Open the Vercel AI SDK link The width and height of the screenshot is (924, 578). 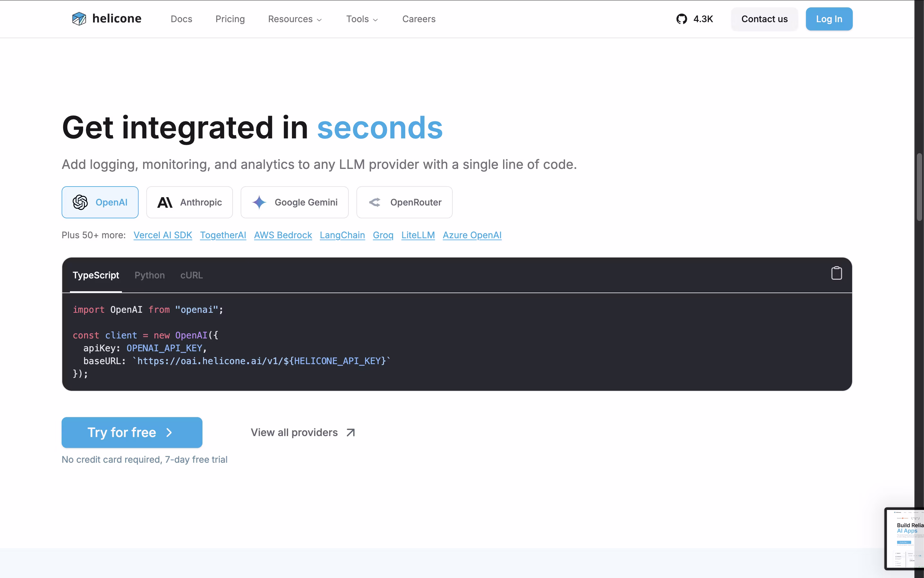[x=163, y=235]
